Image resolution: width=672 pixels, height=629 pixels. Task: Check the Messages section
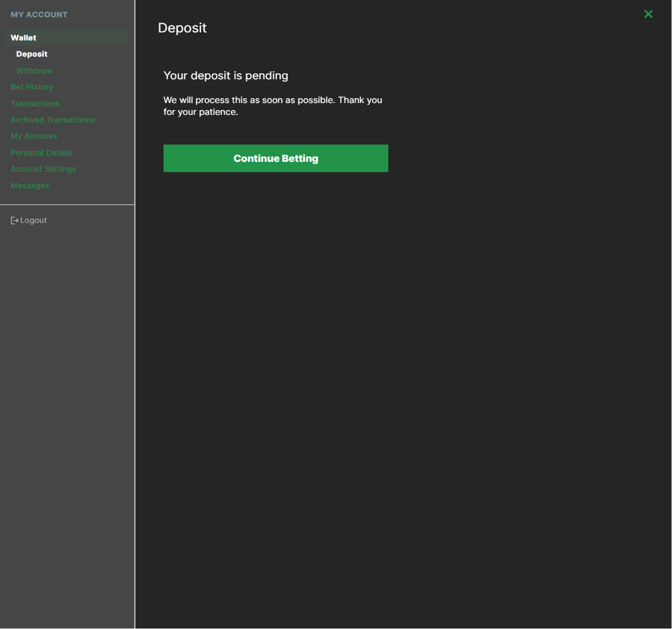coord(30,186)
